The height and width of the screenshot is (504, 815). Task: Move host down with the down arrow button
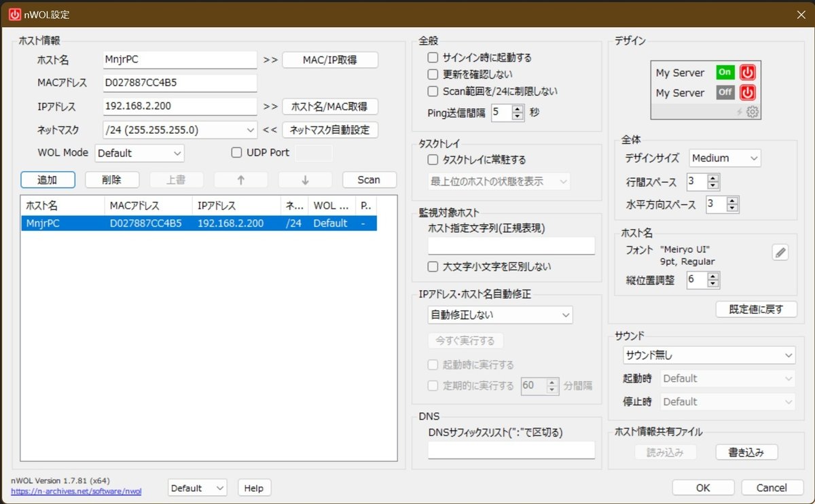tap(305, 180)
